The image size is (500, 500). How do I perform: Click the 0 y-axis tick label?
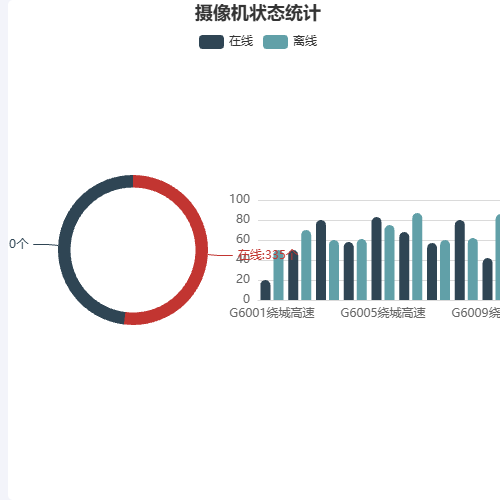[x=246, y=299]
